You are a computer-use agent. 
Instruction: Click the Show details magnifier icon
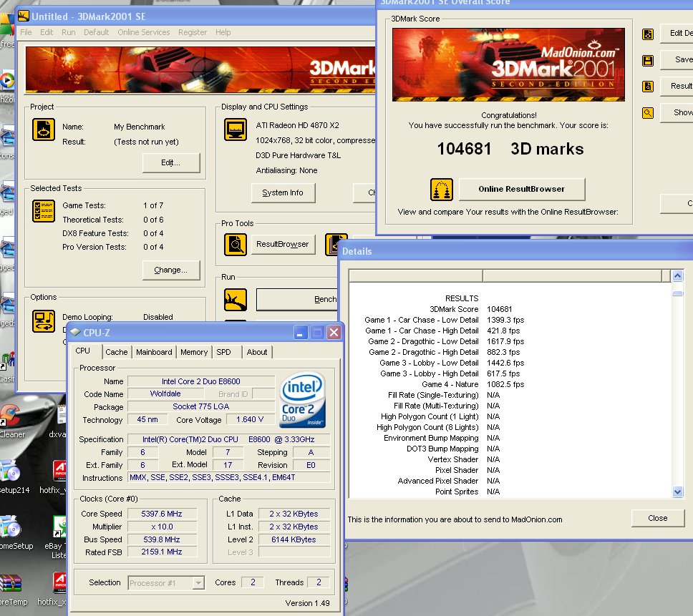click(648, 112)
